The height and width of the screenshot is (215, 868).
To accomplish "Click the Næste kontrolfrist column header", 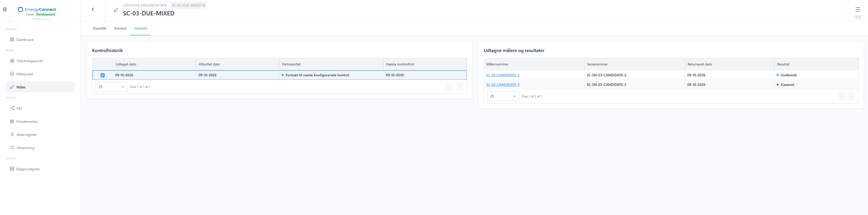I will coord(425,64).
